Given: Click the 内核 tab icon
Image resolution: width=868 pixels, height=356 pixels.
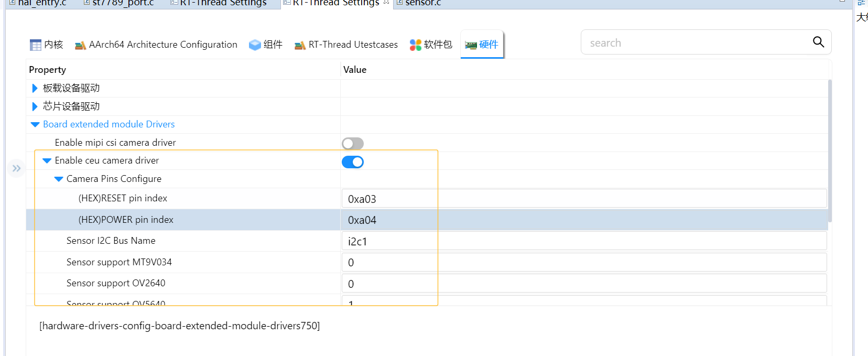Looking at the screenshot, I should [36, 45].
